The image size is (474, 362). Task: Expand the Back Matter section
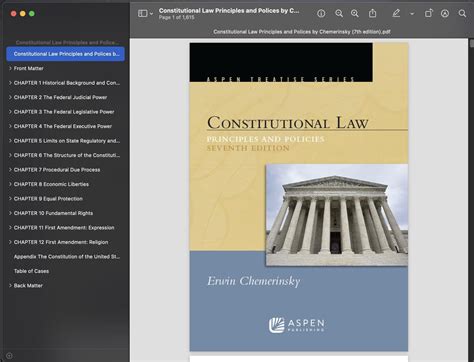tap(10, 286)
